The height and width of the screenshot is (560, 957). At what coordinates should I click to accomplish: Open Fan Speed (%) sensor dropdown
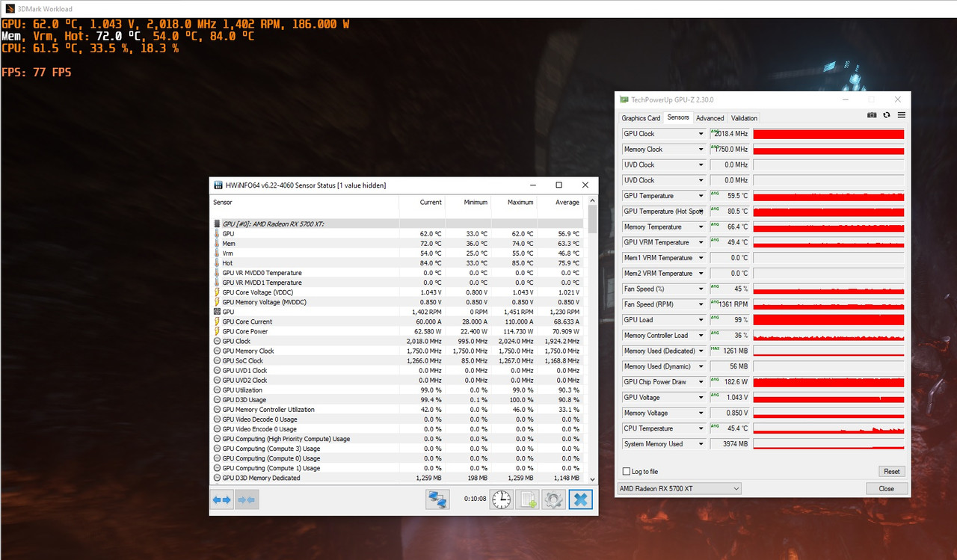pyautogui.click(x=701, y=289)
